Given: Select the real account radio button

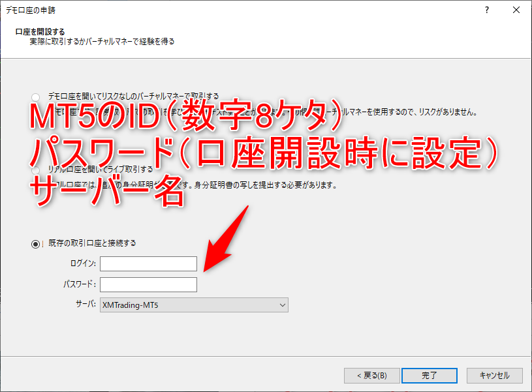Looking at the screenshot, I should click(x=36, y=170).
